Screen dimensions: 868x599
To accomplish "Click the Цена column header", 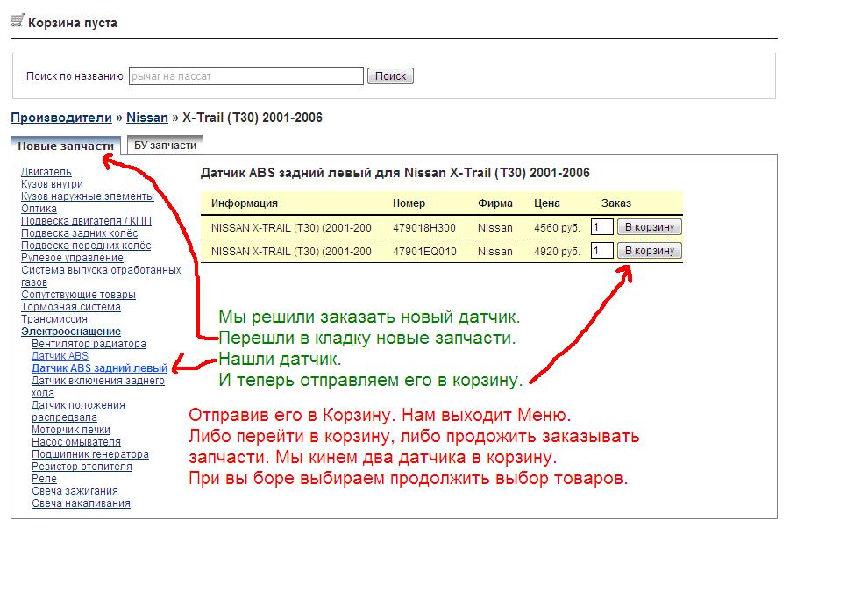I will 547,203.
